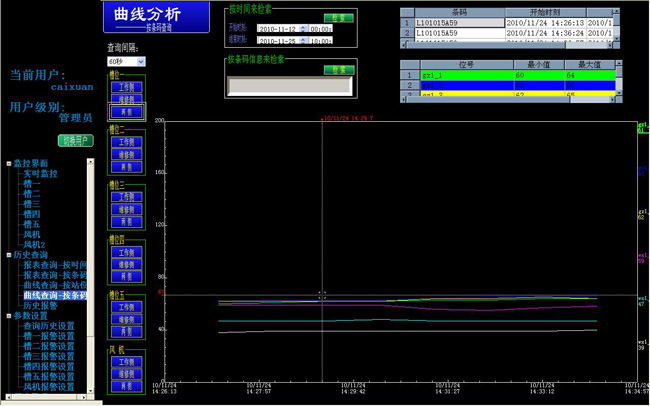The height and width of the screenshot is (406, 650).
Task: Click 两侧 button in 槽位一 group
Action: pyautogui.click(x=126, y=112)
